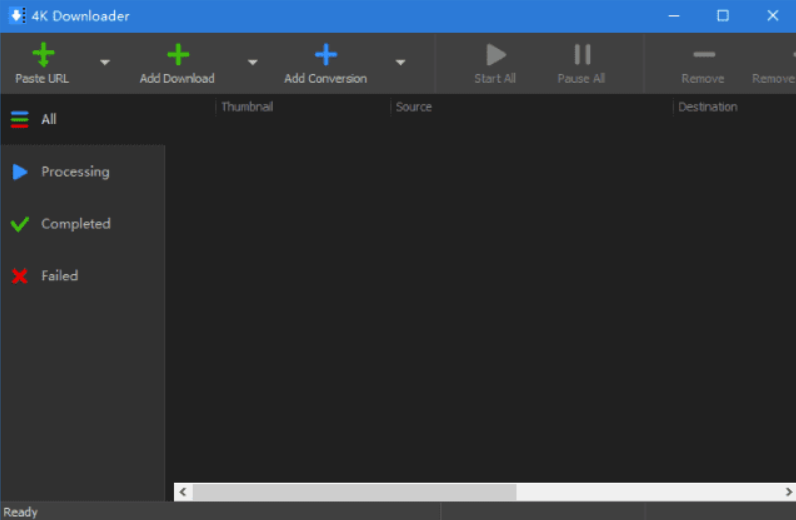Expand the Paste URL dropdown arrow
Screen dimensions: 796x520
[x=105, y=62]
